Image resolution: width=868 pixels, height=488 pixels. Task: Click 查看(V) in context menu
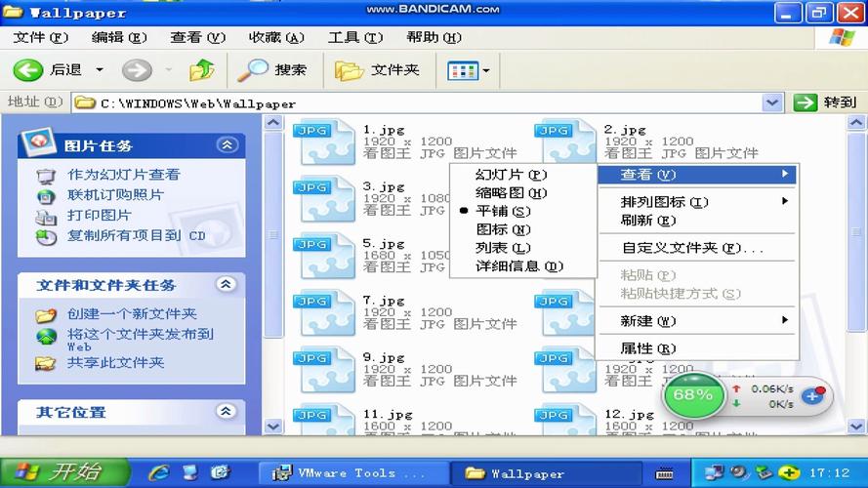click(x=697, y=175)
